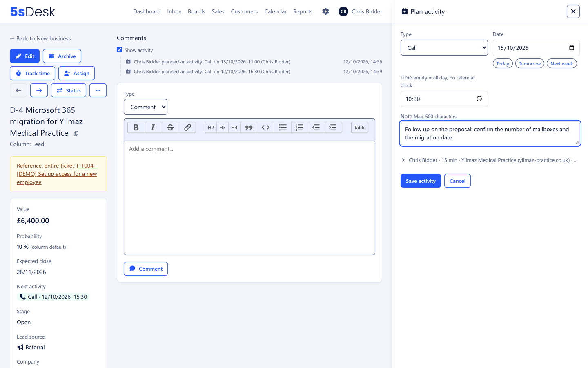Cancel planning the activity
588x368 pixels.
pyautogui.click(x=457, y=181)
